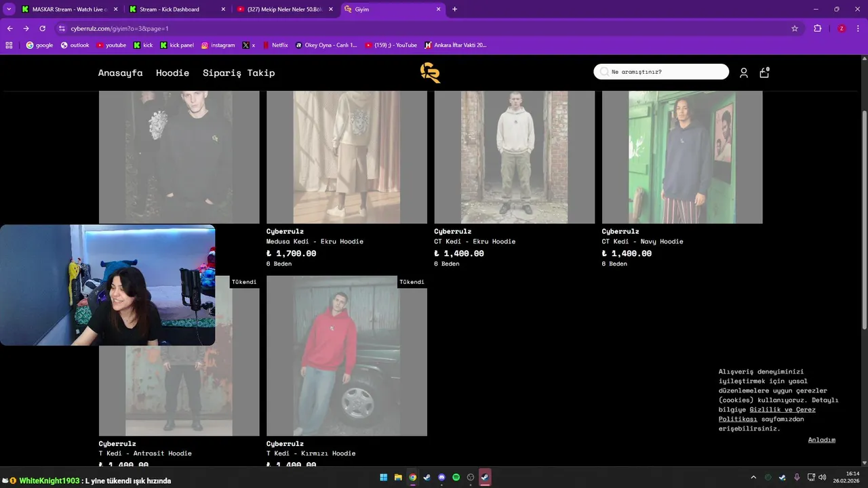Screen dimensions: 868x488
Task: Open Netflix bookmark
Action: (x=275, y=45)
